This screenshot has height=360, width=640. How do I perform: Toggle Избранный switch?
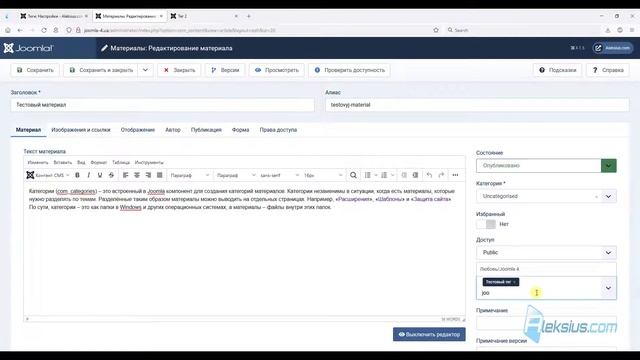(x=486, y=224)
